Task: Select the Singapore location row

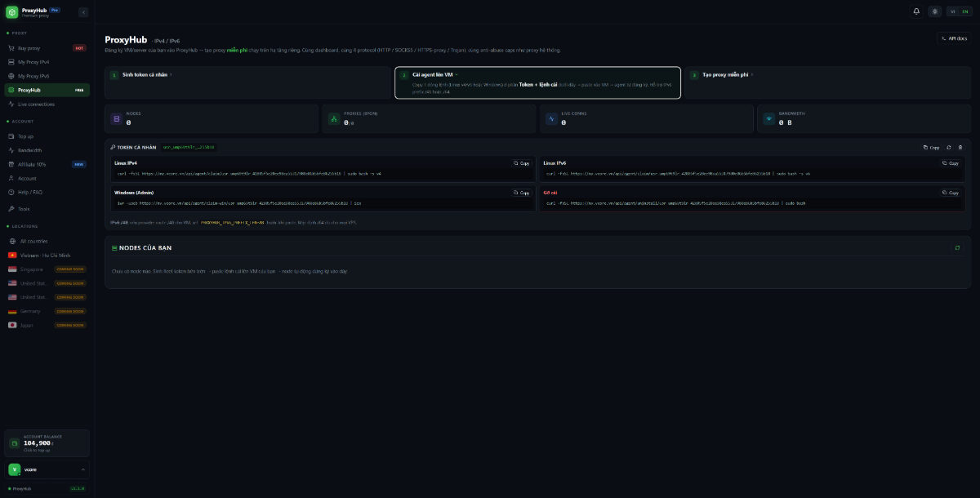Action: click(x=46, y=269)
